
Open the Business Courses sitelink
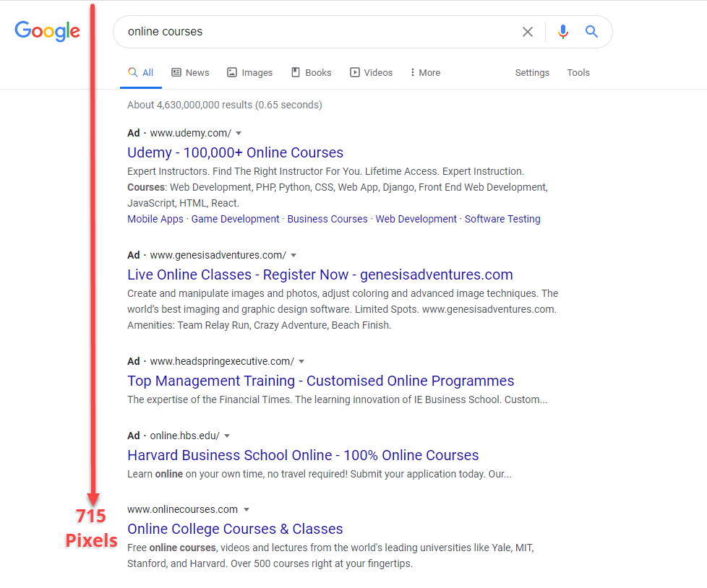coord(327,219)
